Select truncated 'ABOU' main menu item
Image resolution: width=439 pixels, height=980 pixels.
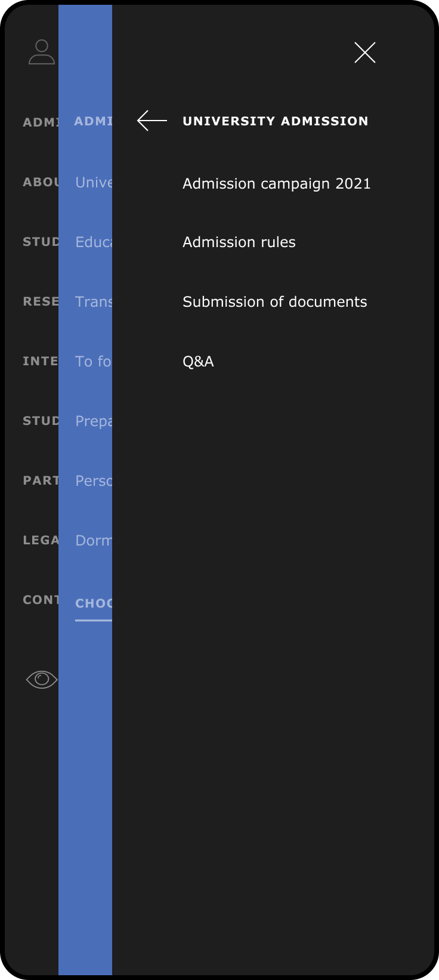(x=41, y=182)
